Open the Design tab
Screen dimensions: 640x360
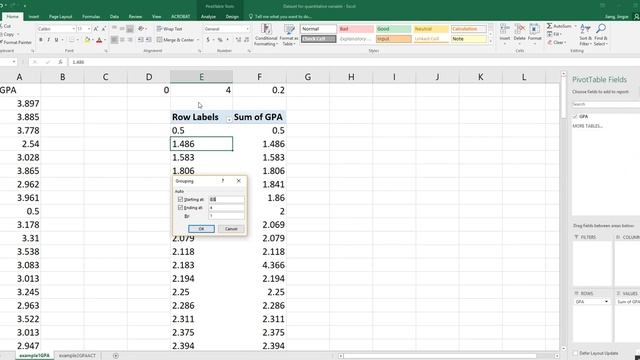(x=232, y=17)
